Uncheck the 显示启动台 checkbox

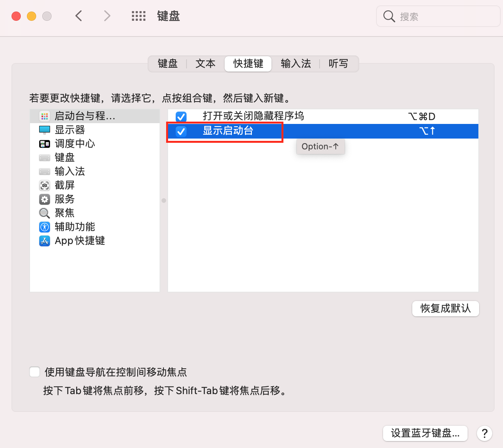coord(181,131)
